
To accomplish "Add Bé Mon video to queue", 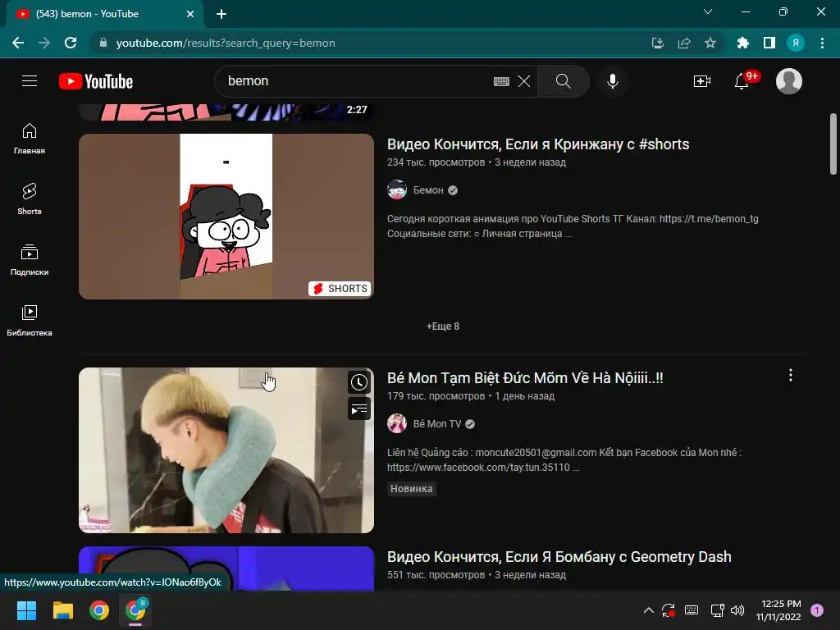I will [x=359, y=410].
